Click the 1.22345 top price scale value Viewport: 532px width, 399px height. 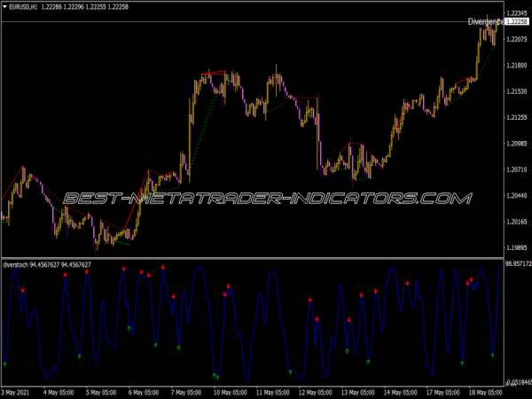pos(517,13)
